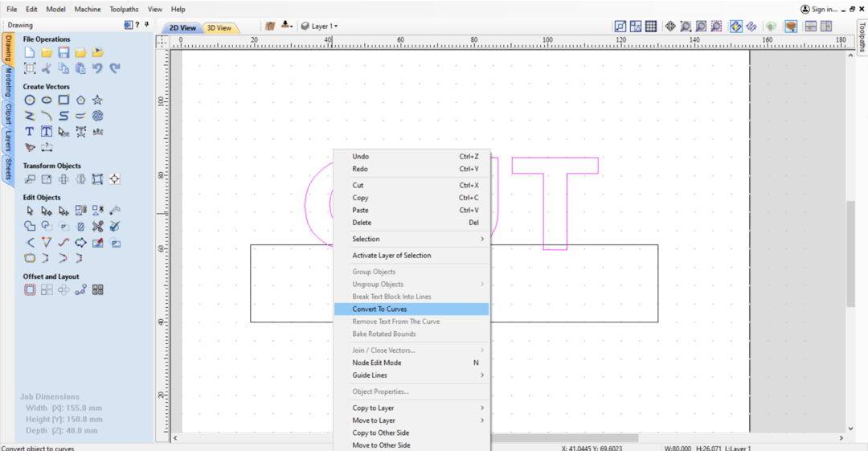Click the Create New File icon
This screenshot has width=868, height=451.
(x=30, y=52)
